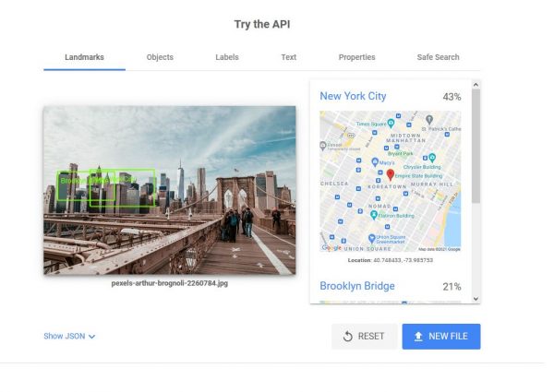Click the Brooklyn Bridge result title

click(x=357, y=286)
